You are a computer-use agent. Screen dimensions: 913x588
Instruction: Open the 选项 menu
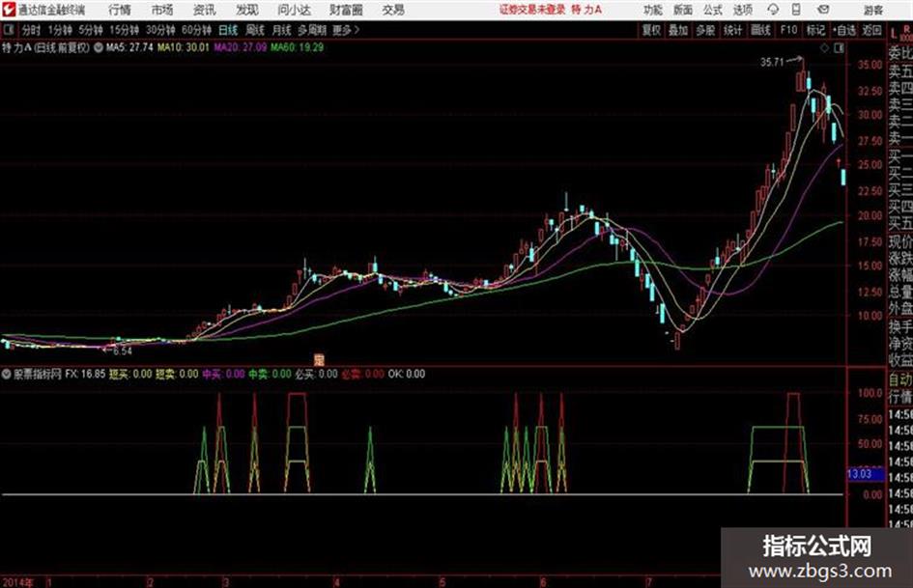(742, 10)
